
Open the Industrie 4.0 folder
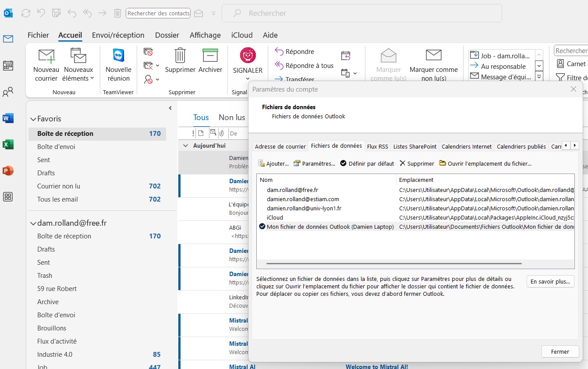pyautogui.click(x=97, y=354)
